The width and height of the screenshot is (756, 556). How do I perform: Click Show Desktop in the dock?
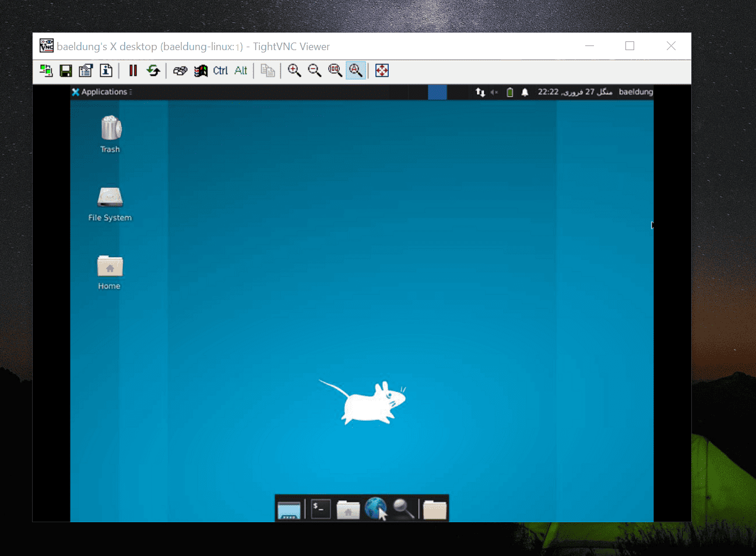click(x=289, y=509)
